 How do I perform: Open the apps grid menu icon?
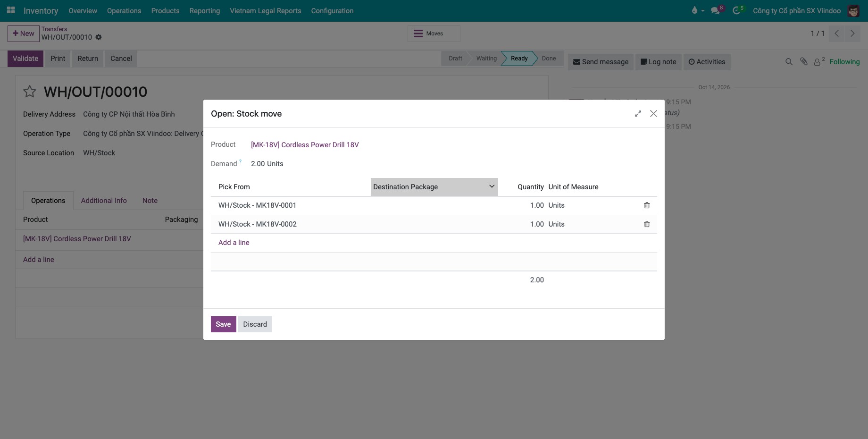pos(11,10)
